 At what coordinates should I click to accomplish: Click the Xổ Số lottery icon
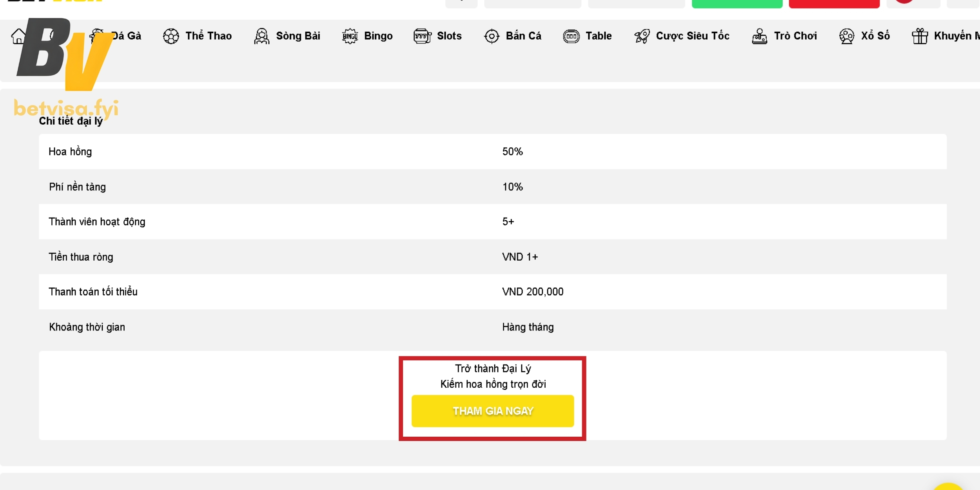click(846, 36)
